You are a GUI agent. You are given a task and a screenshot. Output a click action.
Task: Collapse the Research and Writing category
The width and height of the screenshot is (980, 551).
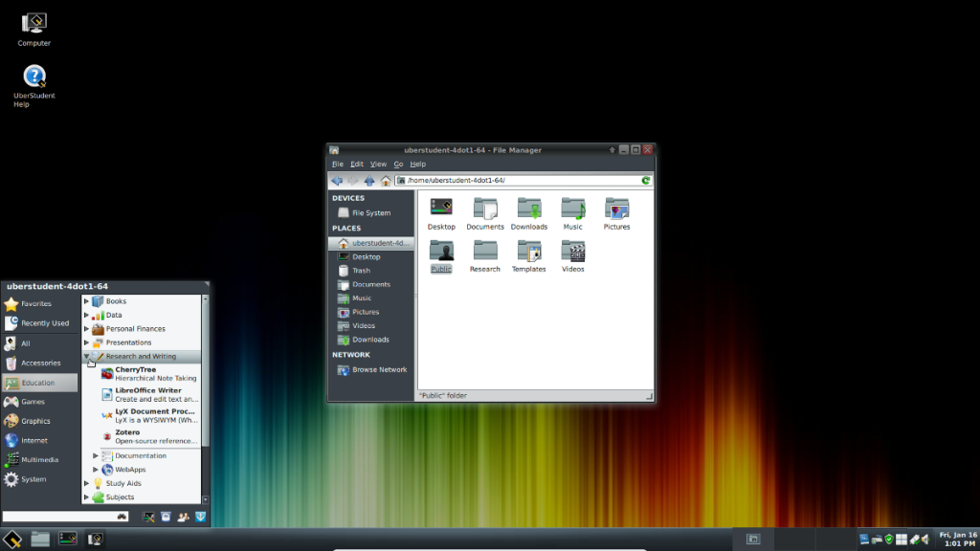tap(87, 356)
